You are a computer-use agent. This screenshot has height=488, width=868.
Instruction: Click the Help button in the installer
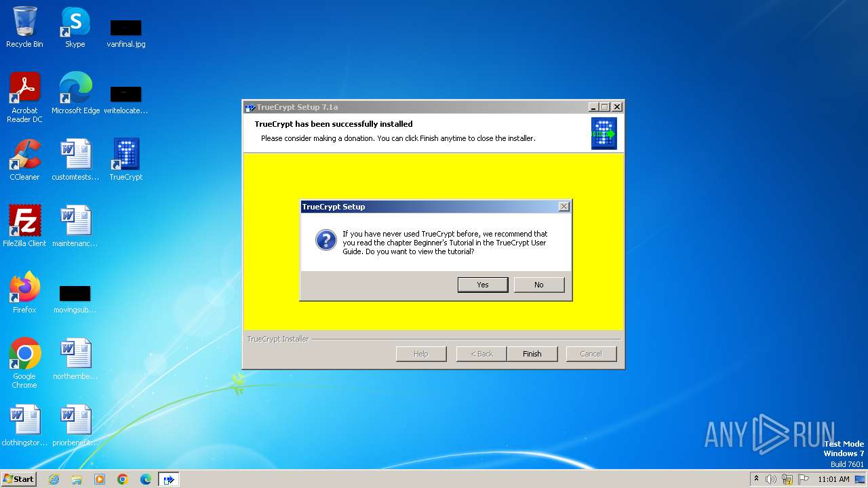click(421, 354)
